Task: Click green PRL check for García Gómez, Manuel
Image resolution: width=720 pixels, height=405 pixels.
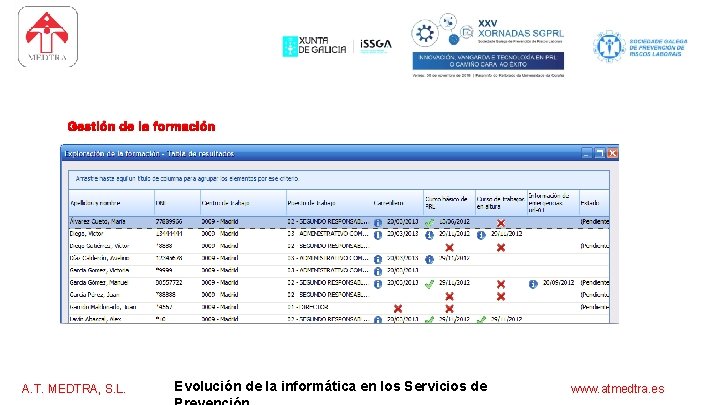Action: point(429,284)
